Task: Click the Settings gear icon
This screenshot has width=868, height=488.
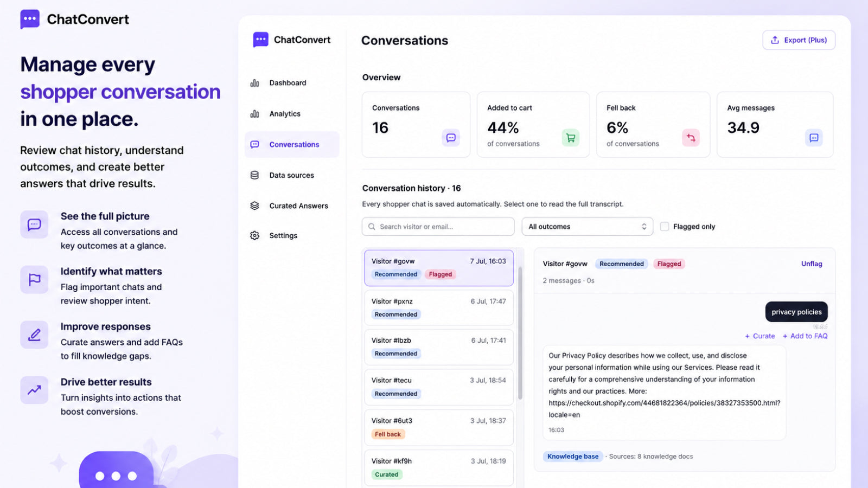Action: pos(254,235)
